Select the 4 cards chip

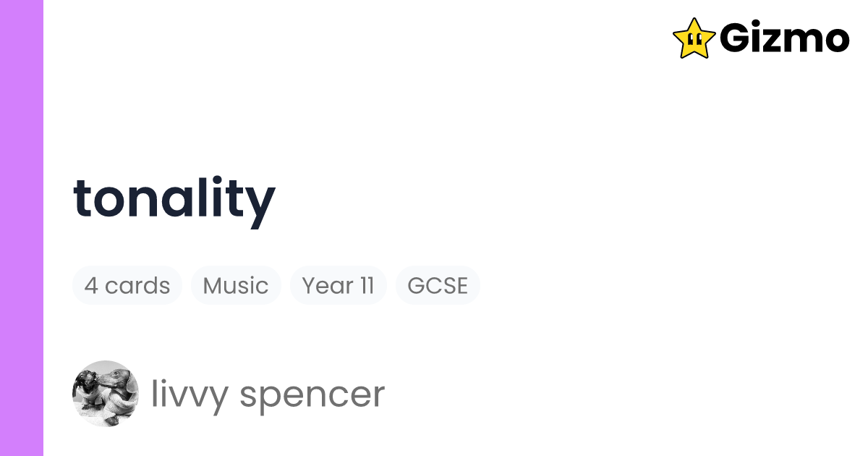[x=127, y=285]
